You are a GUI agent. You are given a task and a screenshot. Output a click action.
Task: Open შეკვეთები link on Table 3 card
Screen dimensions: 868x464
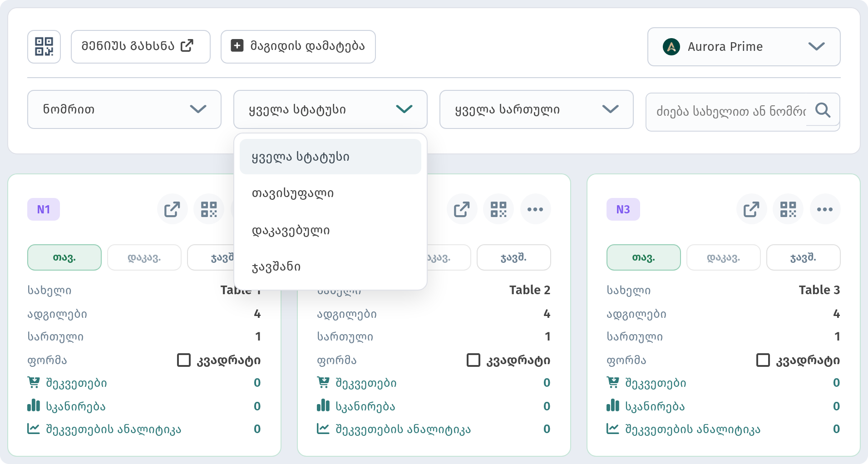646,383
